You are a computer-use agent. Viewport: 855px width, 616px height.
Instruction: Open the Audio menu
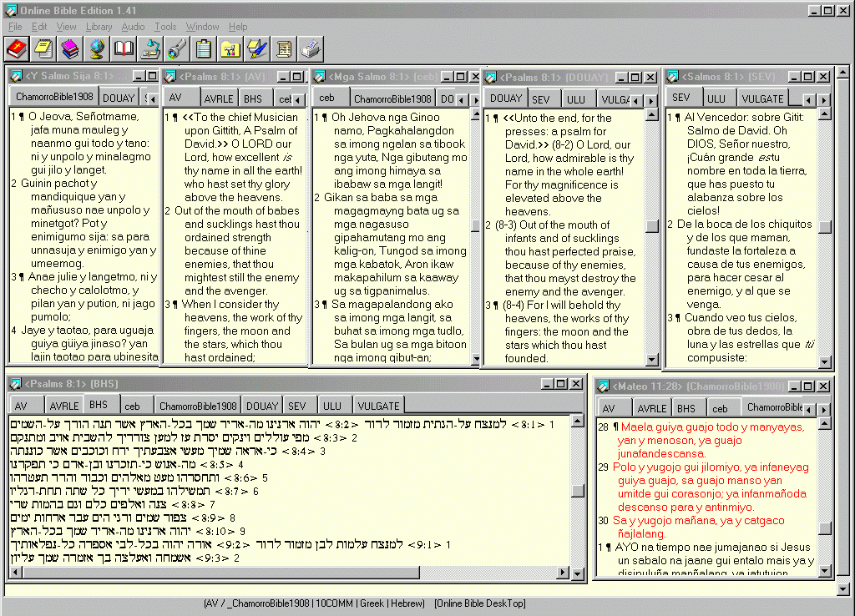(x=133, y=27)
